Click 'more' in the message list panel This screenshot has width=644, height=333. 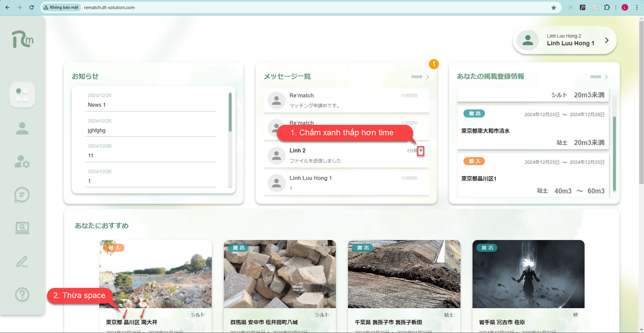(417, 77)
